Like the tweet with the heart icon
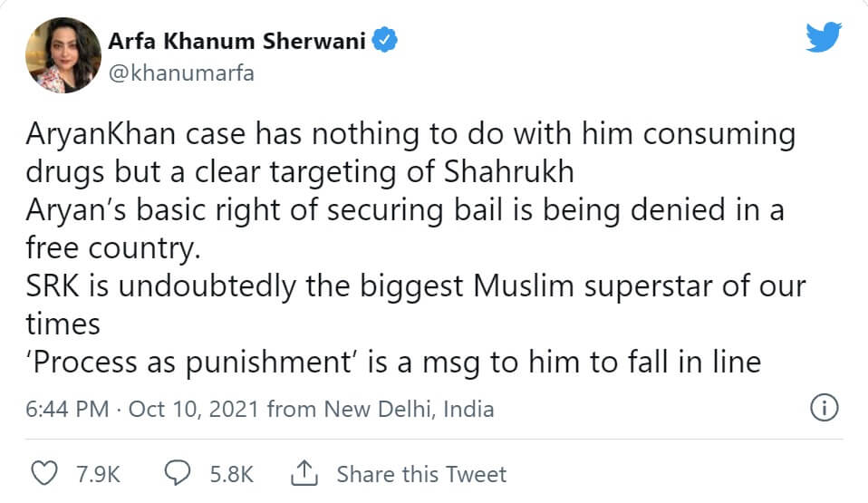Image resolution: width=868 pixels, height=503 pixels. tap(44, 473)
